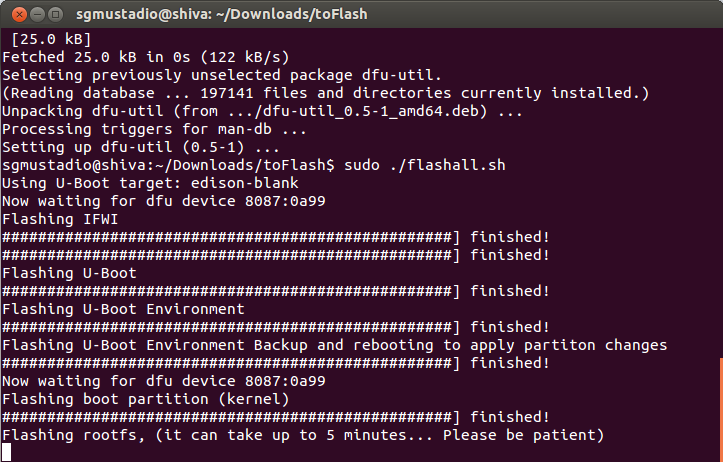Click the 'Flashing IFWI' line
This screenshot has width=723, height=462.
pyautogui.click(x=60, y=219)
